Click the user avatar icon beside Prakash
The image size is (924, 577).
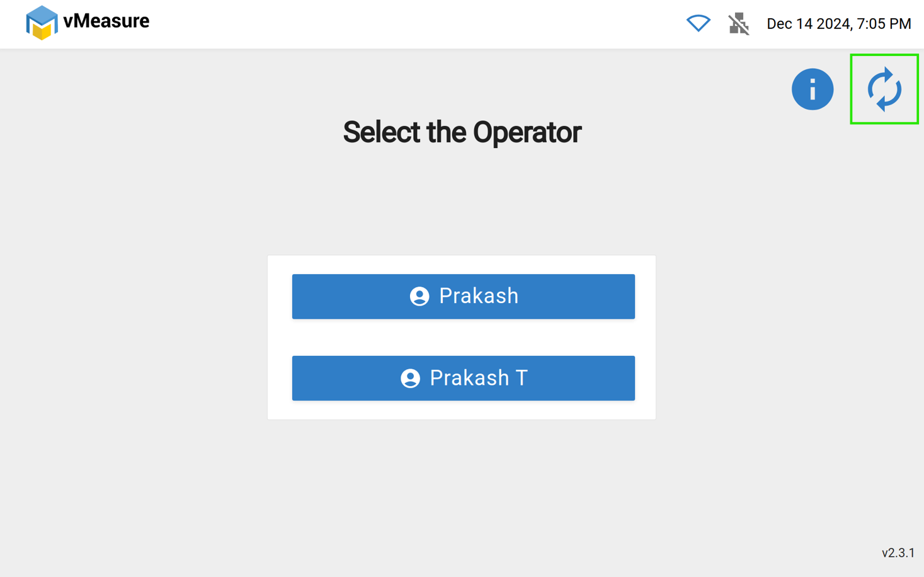[419, 296]
